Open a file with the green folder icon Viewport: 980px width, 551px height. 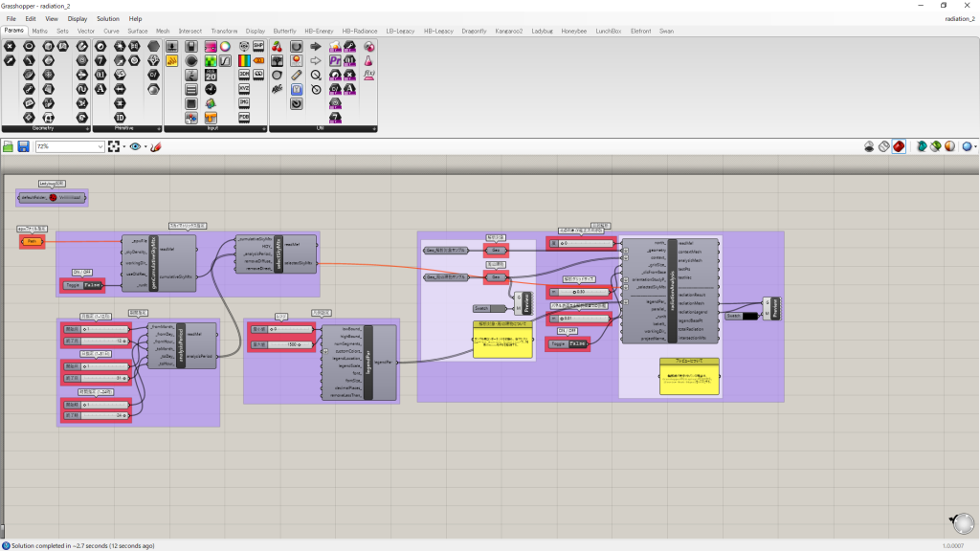pos(8,146)
